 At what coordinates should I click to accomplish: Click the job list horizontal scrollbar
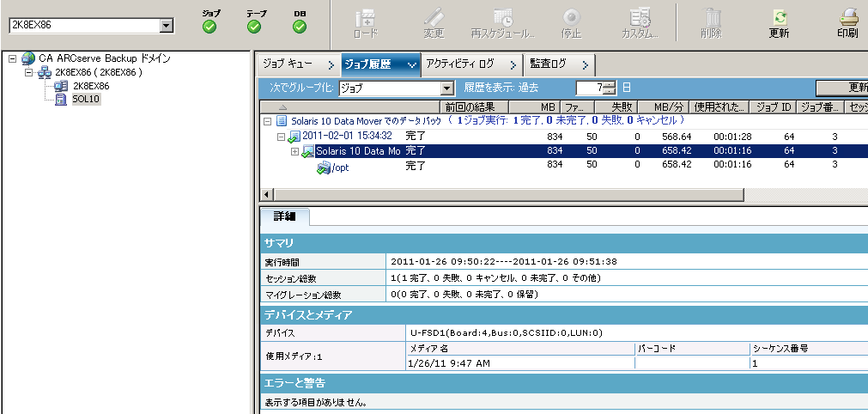[x=515, y=195]
